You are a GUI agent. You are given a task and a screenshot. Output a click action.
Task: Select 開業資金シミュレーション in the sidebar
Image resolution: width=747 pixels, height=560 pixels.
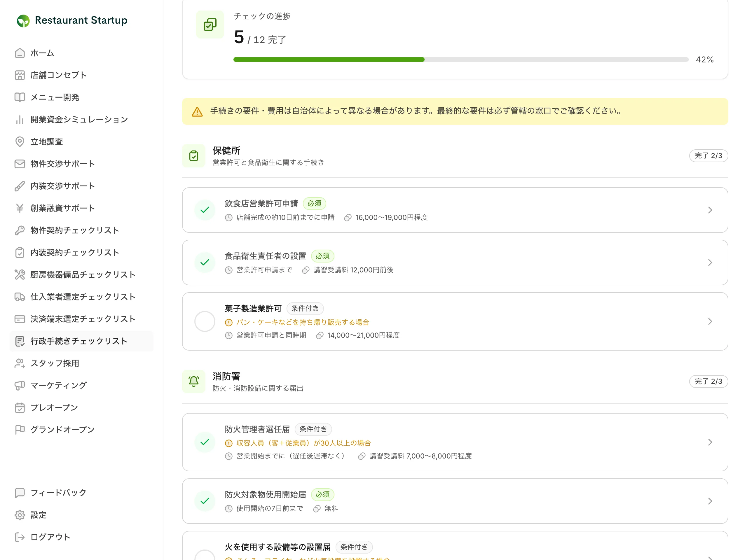pyautogui.click(x=82, y=120)
